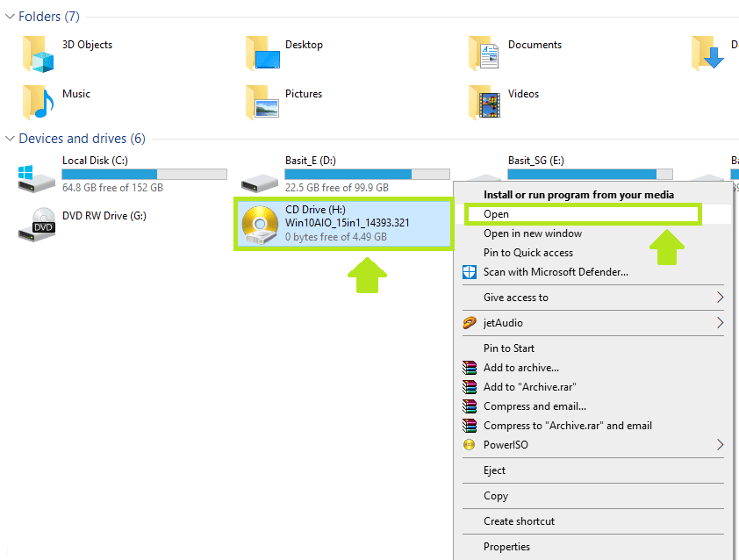This screenshot has width=739, height=560.
Task: Open Properties from the context menu
Action: coord(593,547)
